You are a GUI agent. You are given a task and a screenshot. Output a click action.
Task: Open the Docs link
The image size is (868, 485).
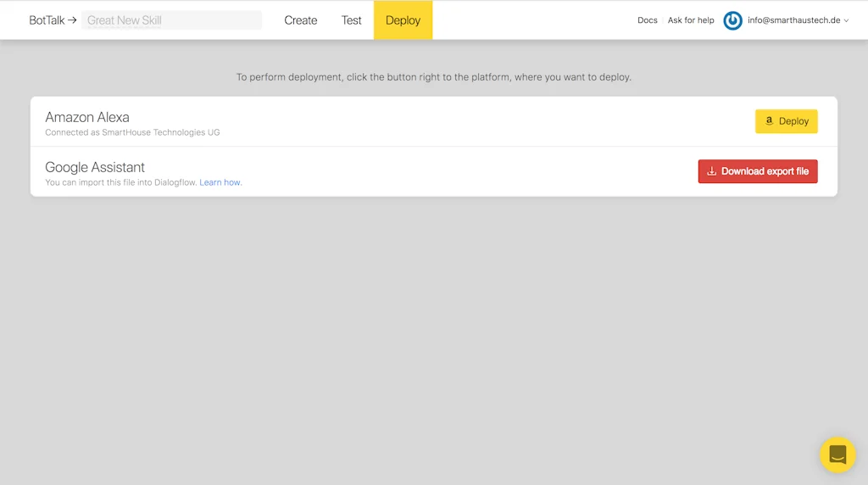tap(648, 20)
